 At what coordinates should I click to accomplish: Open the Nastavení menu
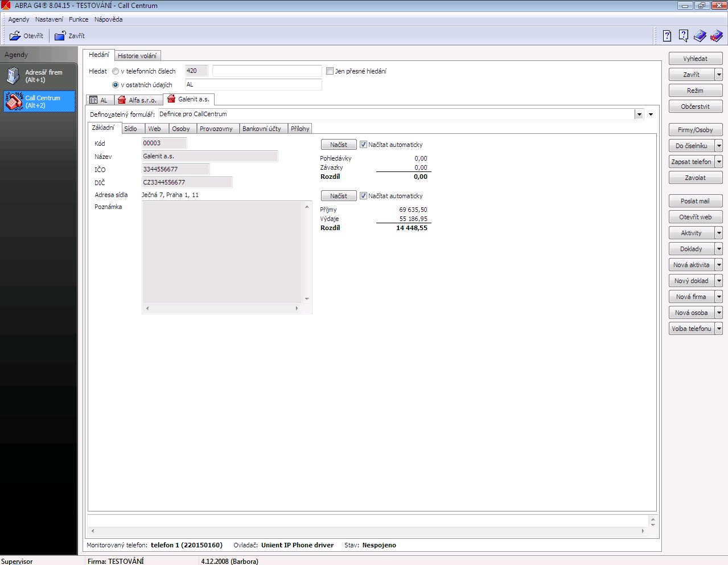pyautogui.click(x=50, y=19)
